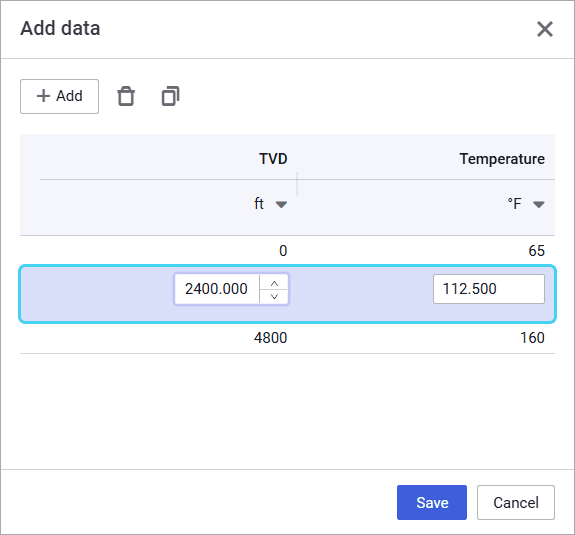Focus the 112.500 temperature input field

coord(489,289)
